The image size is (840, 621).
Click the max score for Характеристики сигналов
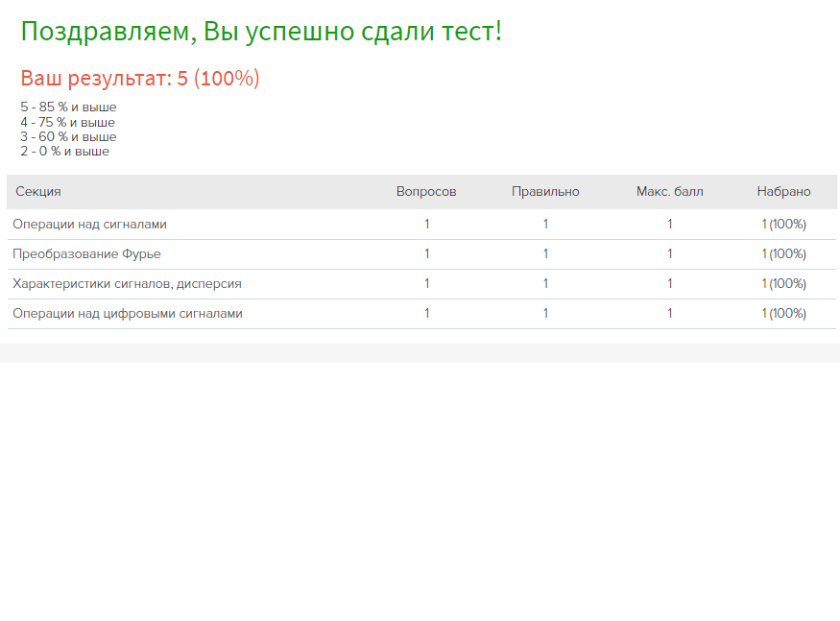[x=670, y=283]
